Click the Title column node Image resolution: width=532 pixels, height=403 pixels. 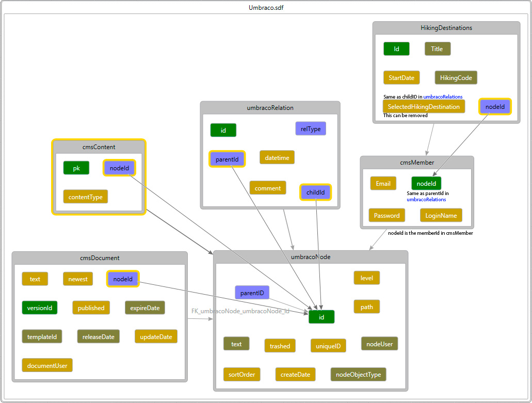pos(438,49)
